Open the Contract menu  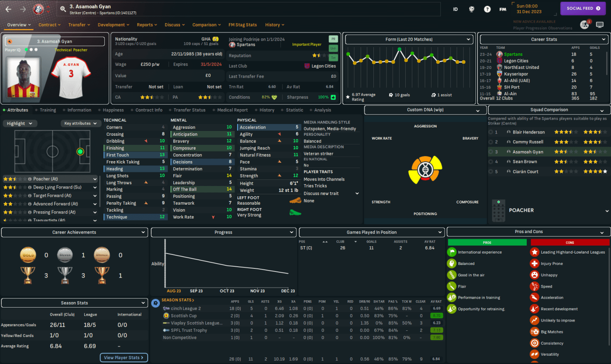tap(50, 25)
